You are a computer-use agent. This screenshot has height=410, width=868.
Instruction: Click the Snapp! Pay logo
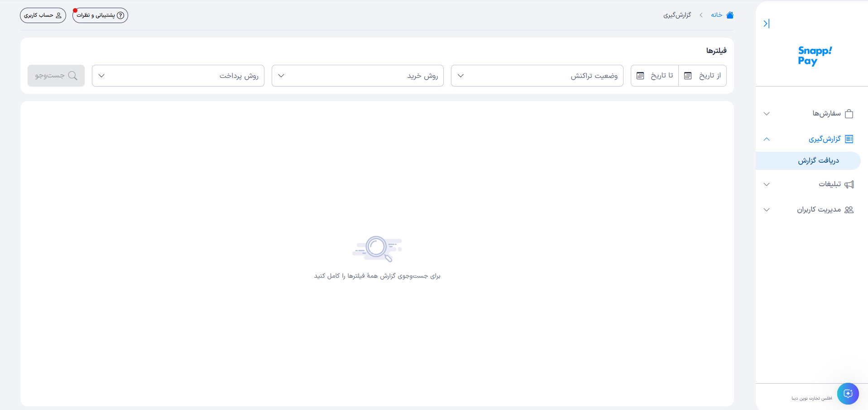pos(815,56)
